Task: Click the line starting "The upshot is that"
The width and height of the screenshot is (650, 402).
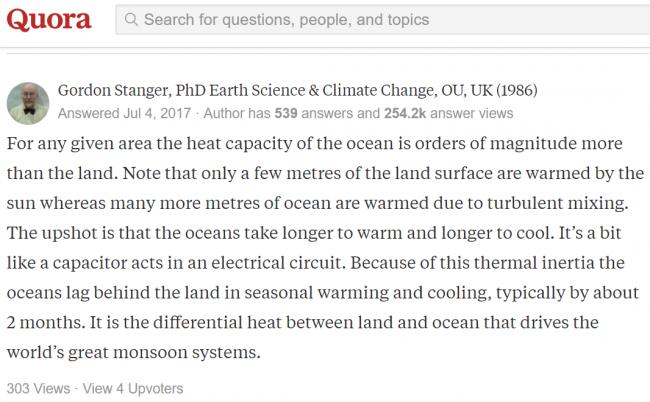Action: click(314, 233)
